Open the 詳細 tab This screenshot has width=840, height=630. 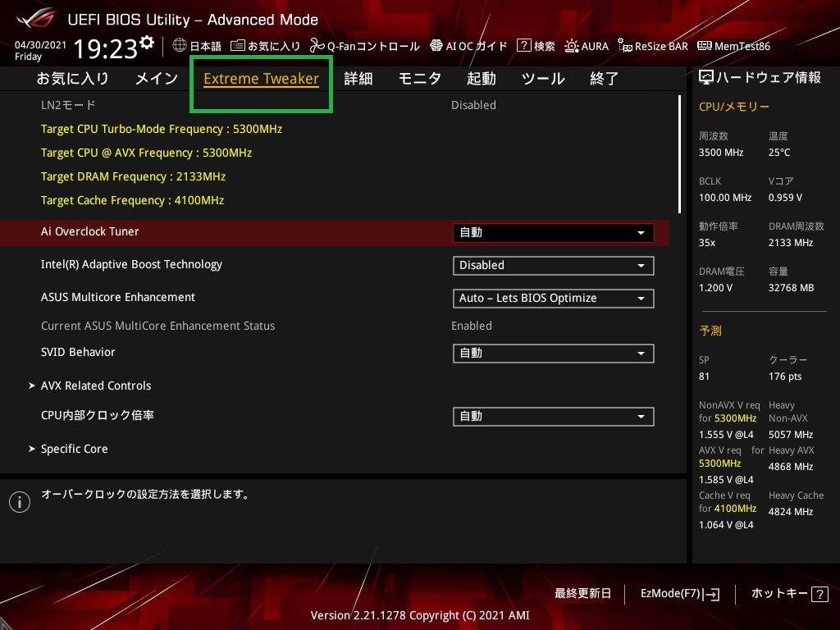358,78
